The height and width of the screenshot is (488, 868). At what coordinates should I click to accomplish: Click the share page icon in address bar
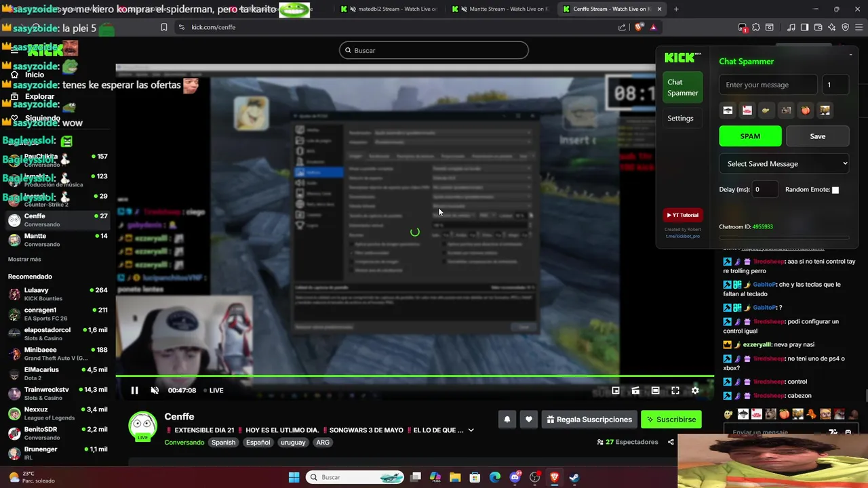tap(622, 27)
